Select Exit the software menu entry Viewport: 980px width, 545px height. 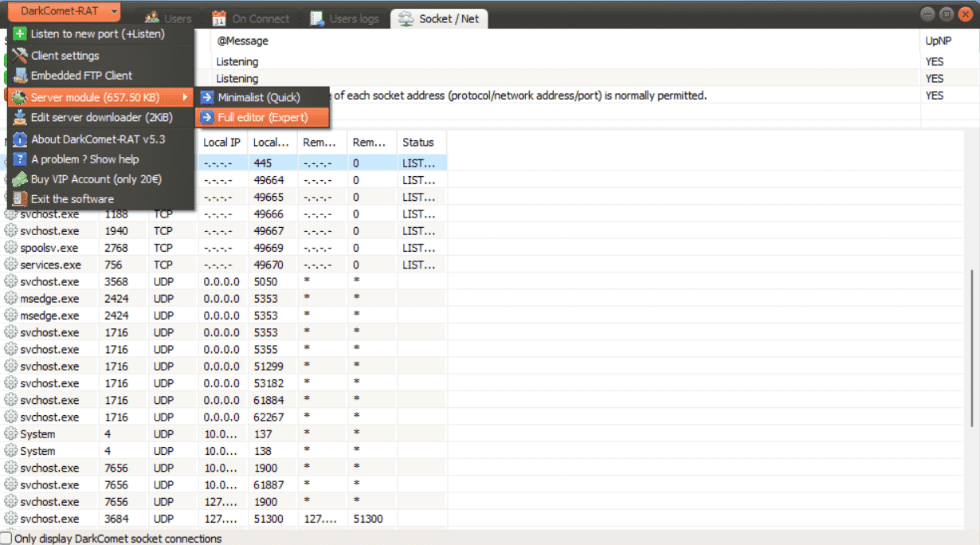(x=100, y=199)
